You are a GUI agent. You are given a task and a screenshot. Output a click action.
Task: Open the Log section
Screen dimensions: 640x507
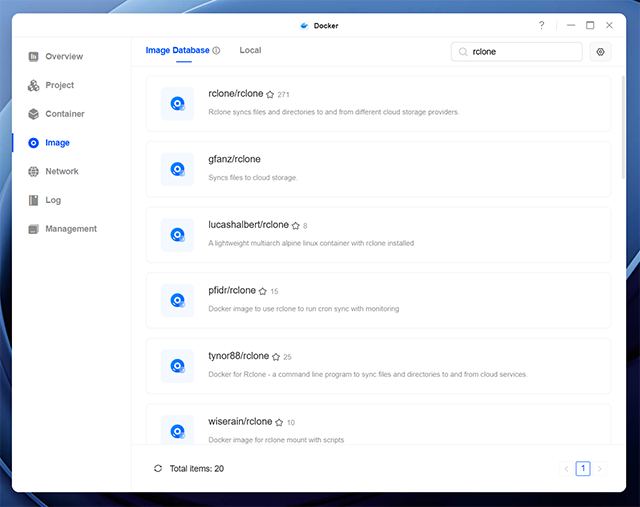click(52, 200)
